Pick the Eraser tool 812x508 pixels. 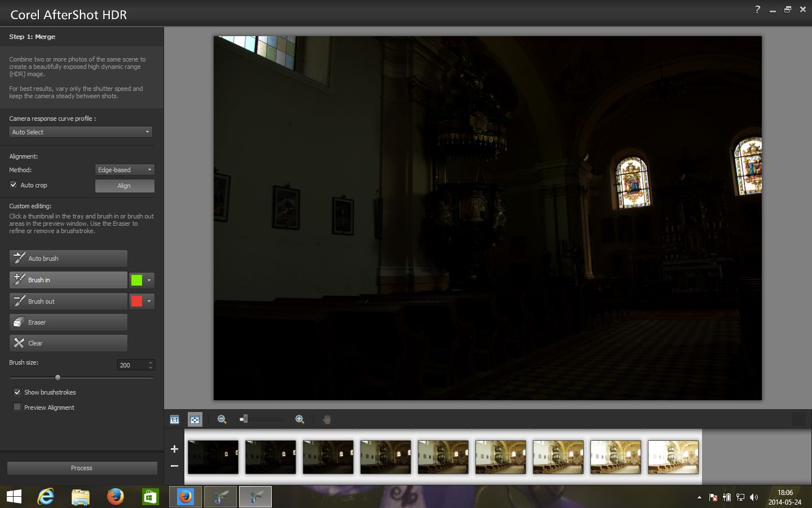point(68,322)
